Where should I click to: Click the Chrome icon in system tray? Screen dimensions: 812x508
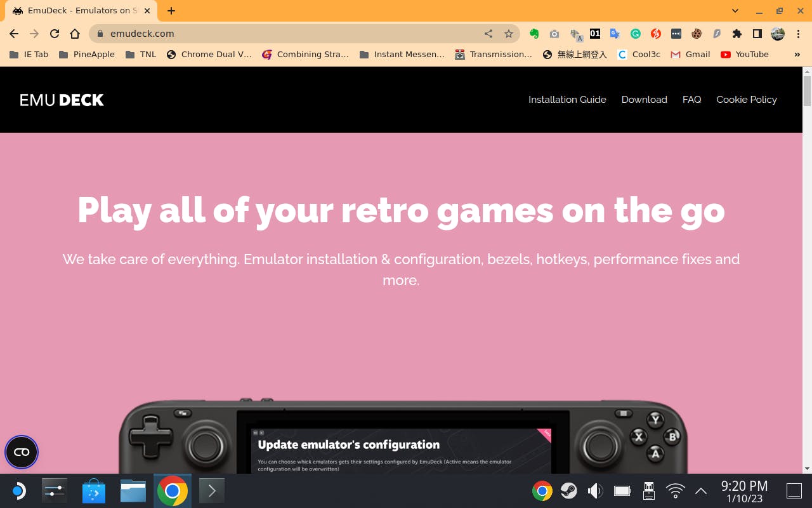(x=542, y=491)
